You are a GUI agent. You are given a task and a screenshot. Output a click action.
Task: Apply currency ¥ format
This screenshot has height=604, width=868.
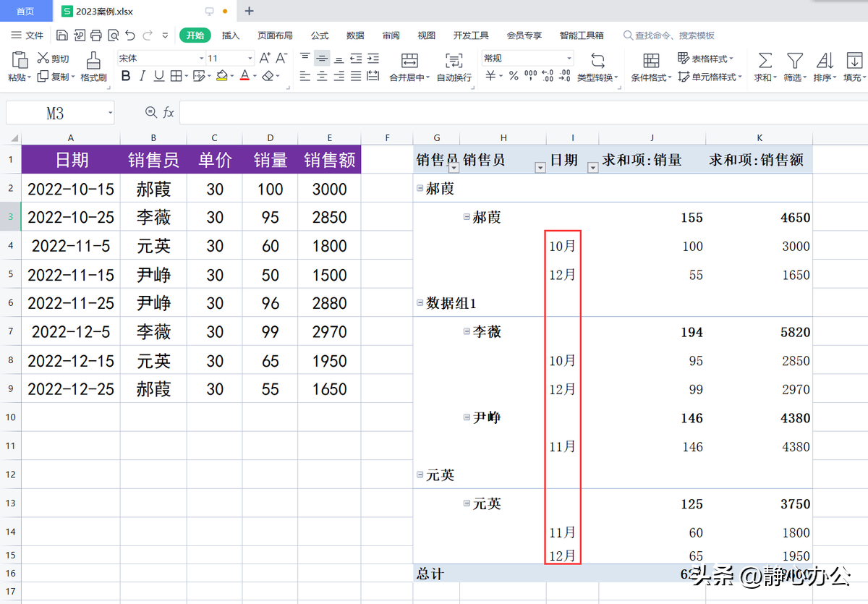(x=490, y=76)
